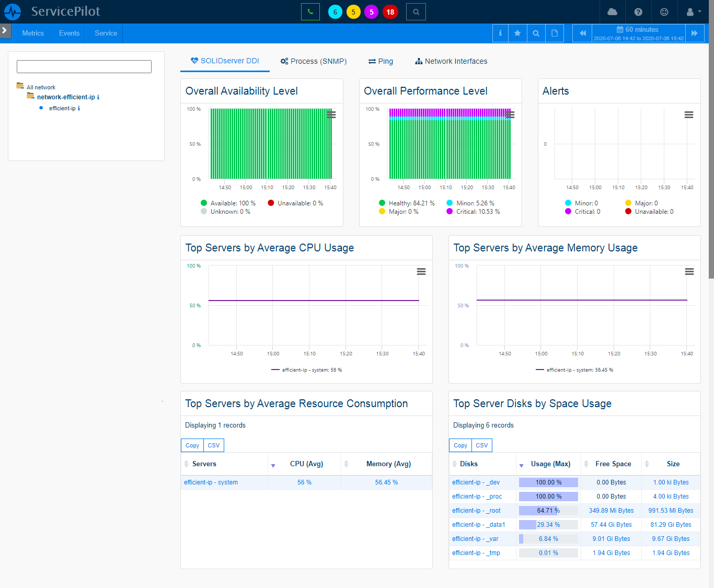Open the smiley feedback icon
This screenshot has height=588, width=714.
664,12
